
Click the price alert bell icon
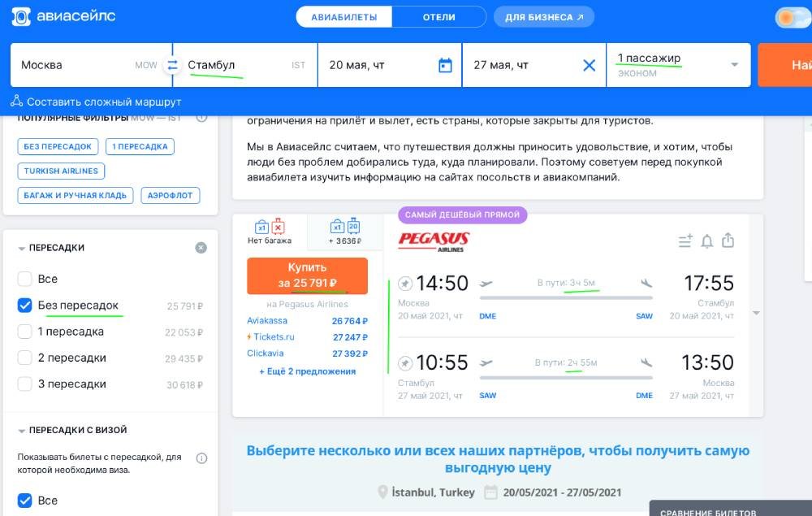707,241
